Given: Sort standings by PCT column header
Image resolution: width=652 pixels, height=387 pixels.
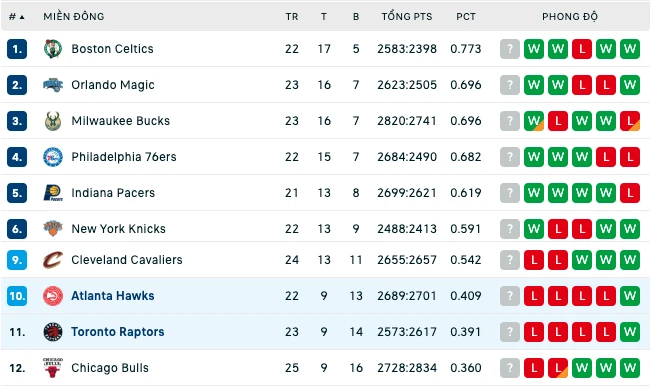Looking at the screenshot, I should [466, 17].
